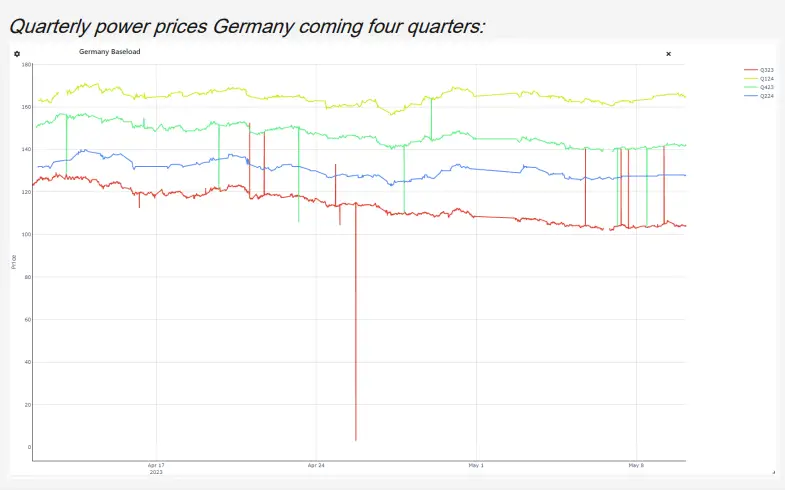The height and width of the screenshot is (490, 785).
Task: Open the chart settings gear icon
Action: (17, 54)
